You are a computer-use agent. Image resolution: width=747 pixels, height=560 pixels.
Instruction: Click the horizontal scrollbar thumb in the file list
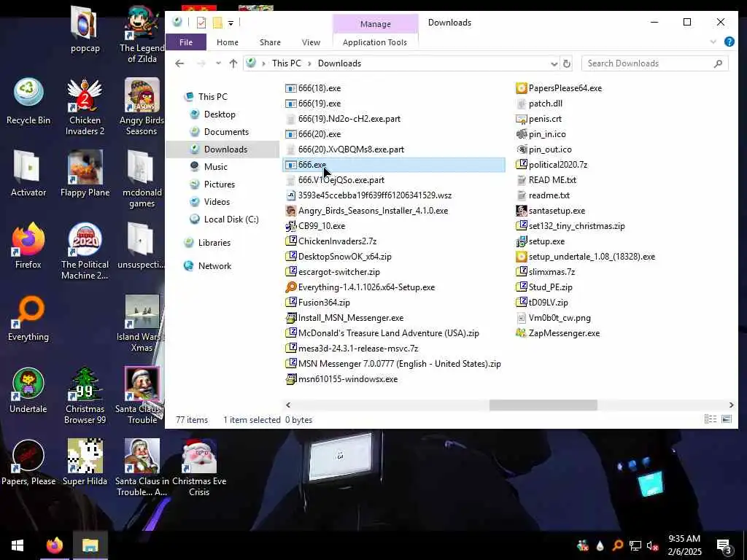pyautogui.click(x=543, y=405)
